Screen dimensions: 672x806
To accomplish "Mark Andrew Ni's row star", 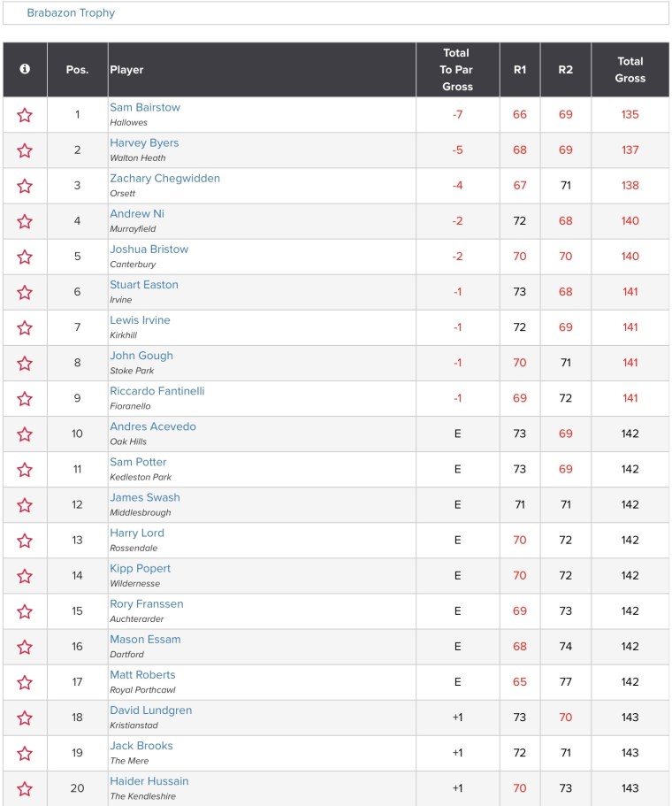I will click(x=25, y=221).
